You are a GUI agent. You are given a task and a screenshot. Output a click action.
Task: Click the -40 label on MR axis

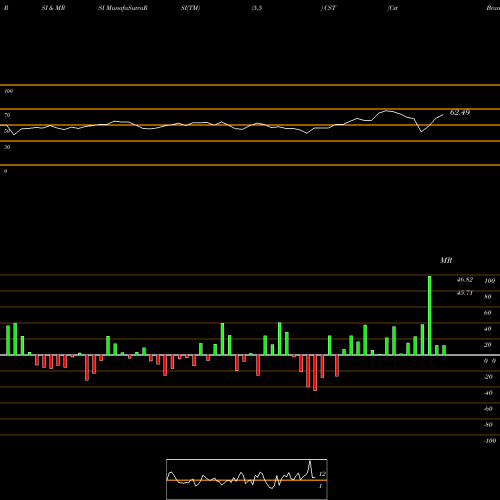pyautogui.click(x=488, y=393)
